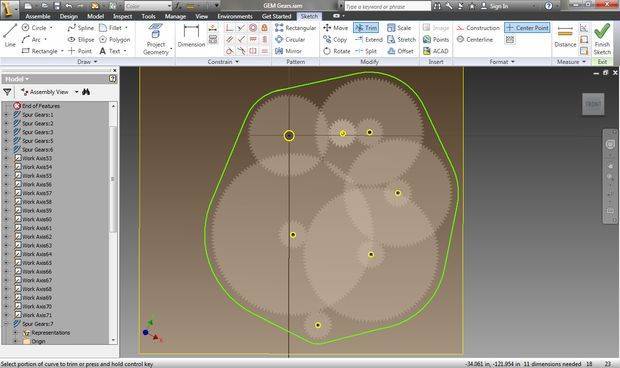Open the Inspect ribbon tab
This screenshot has height=368, width=620.
122,16
